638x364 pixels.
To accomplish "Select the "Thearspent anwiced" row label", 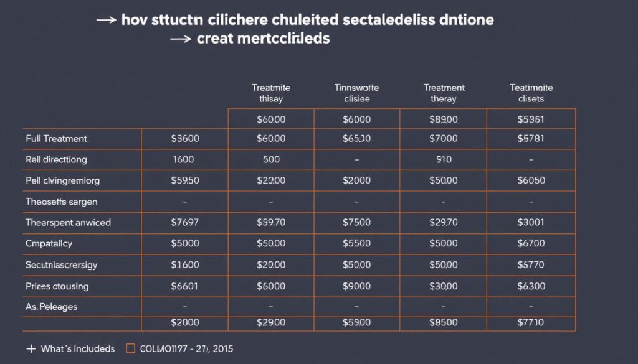I will pos(68,223).
